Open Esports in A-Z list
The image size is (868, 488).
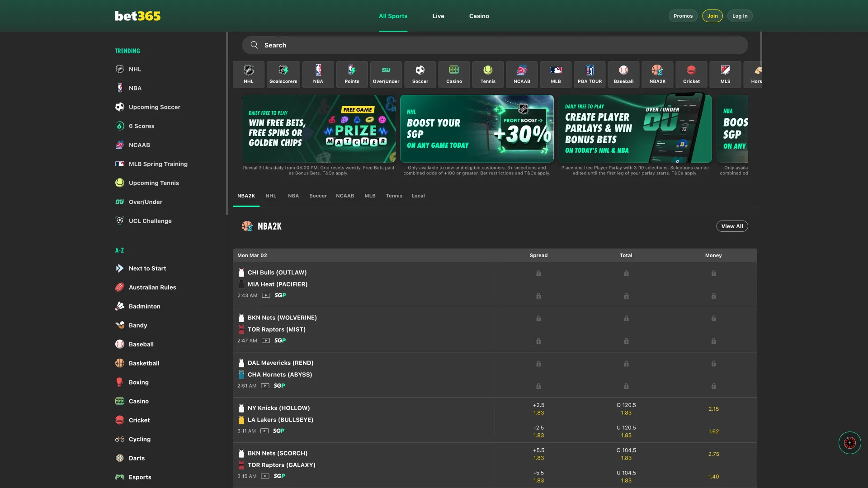point(140,477)
